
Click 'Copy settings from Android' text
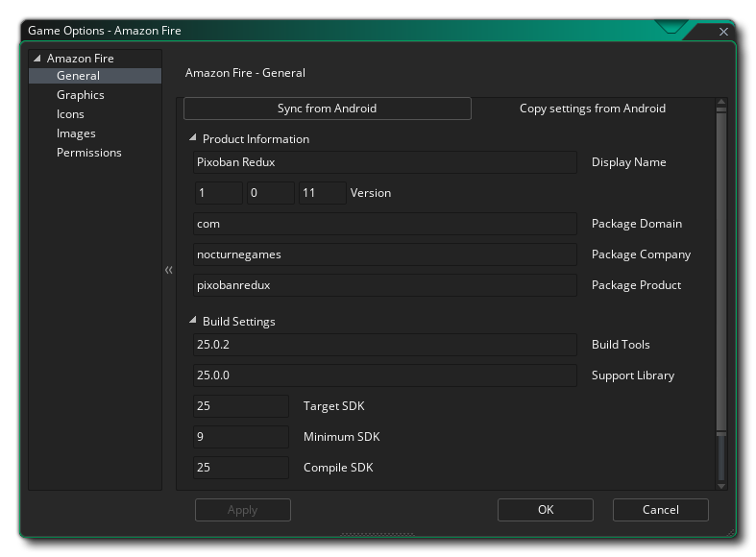[x=593, y=109]
